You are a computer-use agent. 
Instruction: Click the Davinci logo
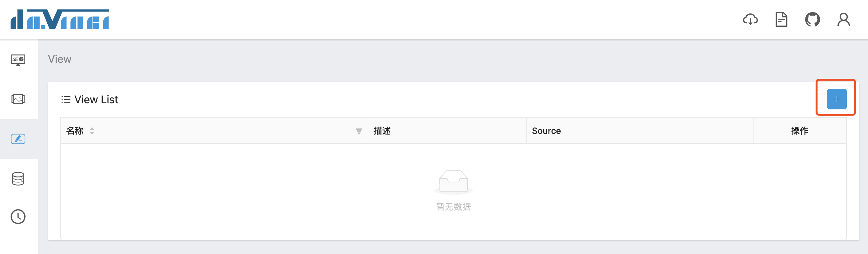click(60, 20)
